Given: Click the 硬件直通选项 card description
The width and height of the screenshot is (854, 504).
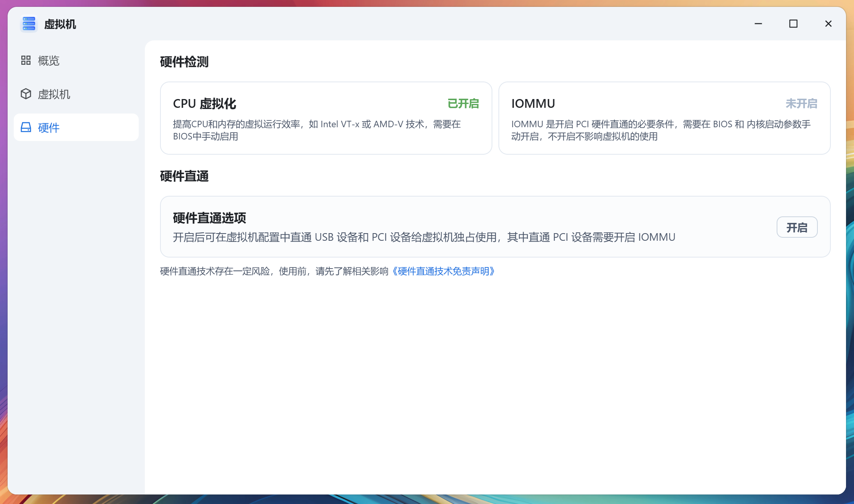Looking at the screenshot, I should pyautogui.click(x=424, y=237).
